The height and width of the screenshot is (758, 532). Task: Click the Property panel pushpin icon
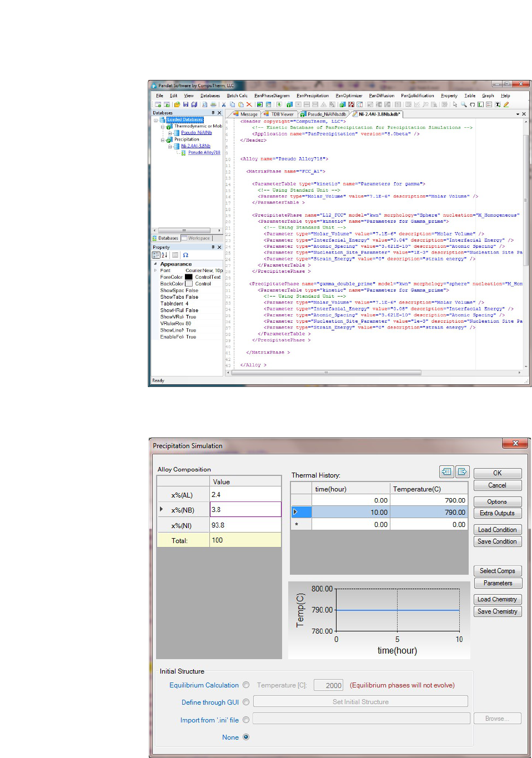(x=213, y=247)
